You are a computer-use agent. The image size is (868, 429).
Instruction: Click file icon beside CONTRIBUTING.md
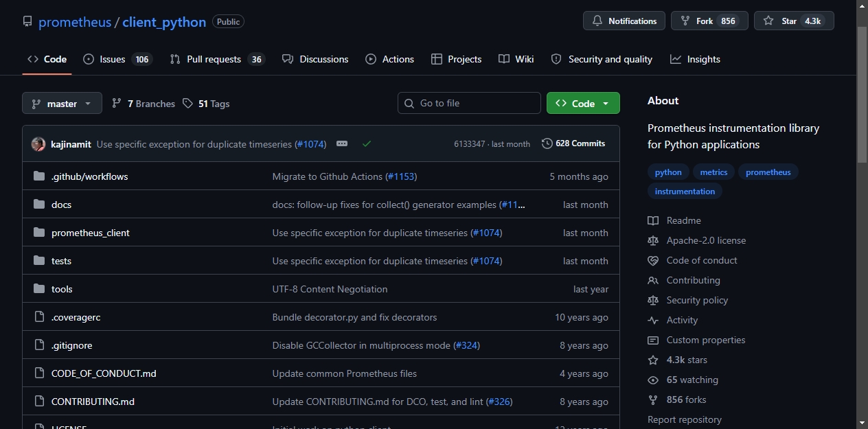[39, 402]
